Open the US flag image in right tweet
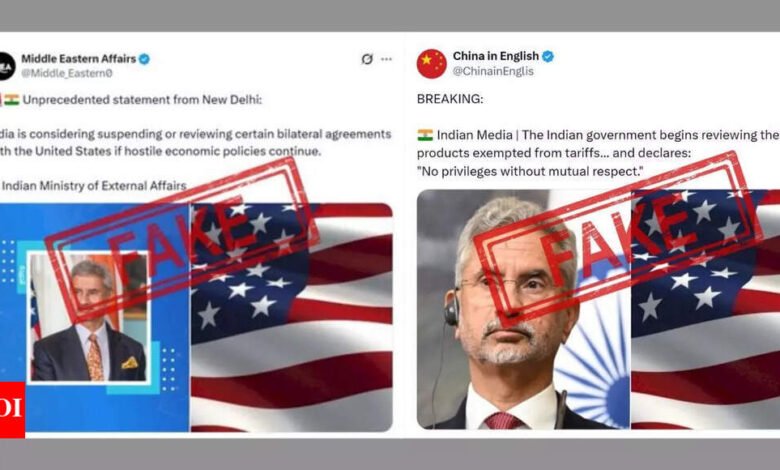780x470 pixels. 705,309
